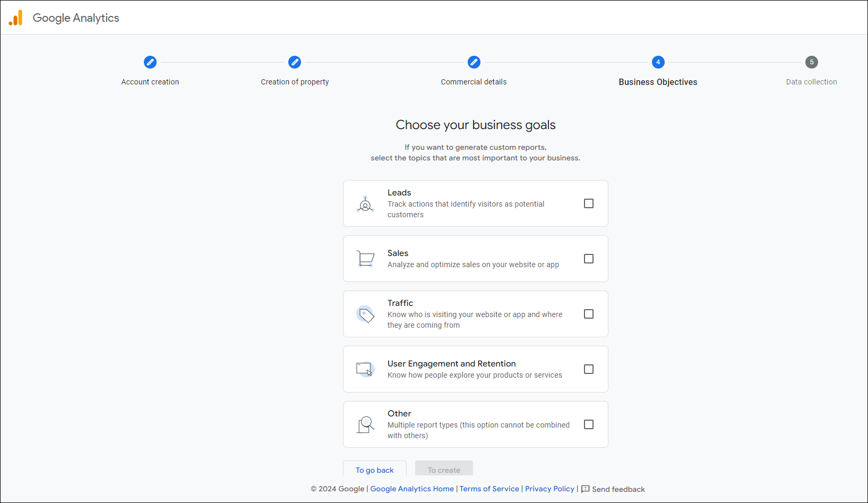The width and height of the screenshot is (868, 503).
Task: Click the Traffic tag icon
Action: coord(365,314)
